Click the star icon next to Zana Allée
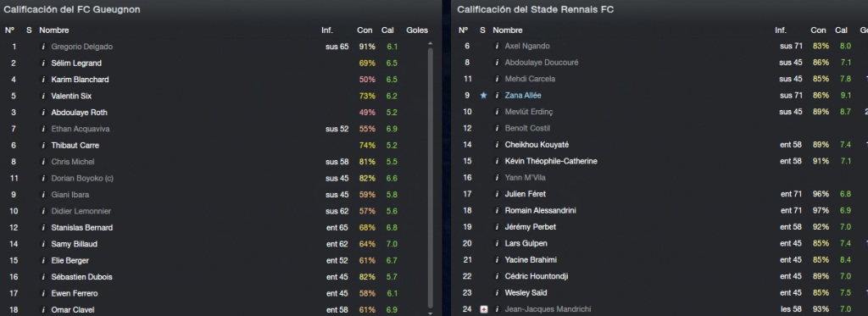This screenshot has width=868, height=316. coord(483,96)
